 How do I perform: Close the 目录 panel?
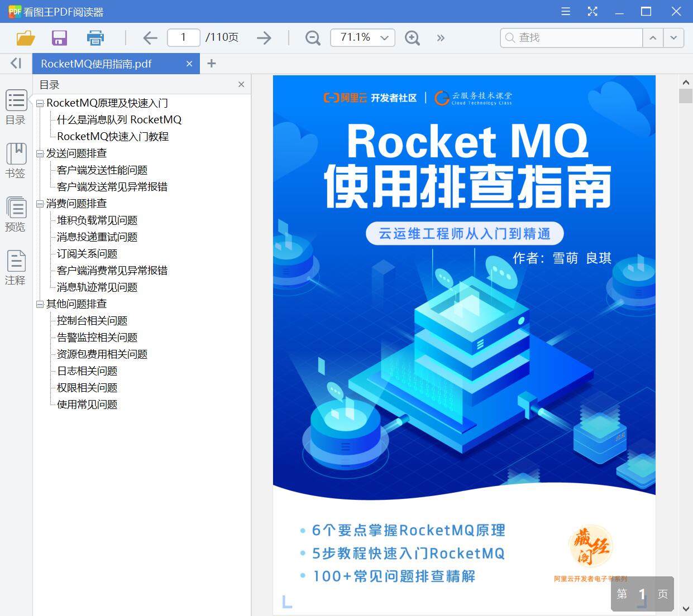241,84
